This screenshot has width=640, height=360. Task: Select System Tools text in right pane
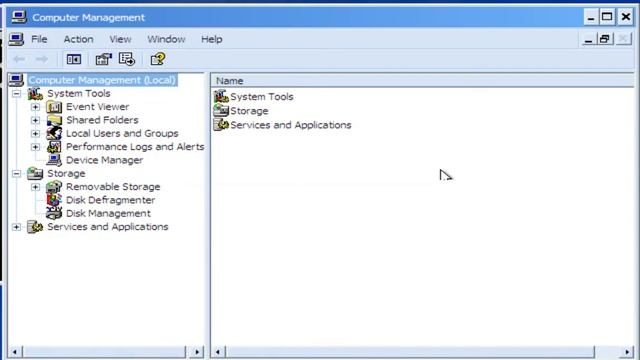tap(262, 97)
